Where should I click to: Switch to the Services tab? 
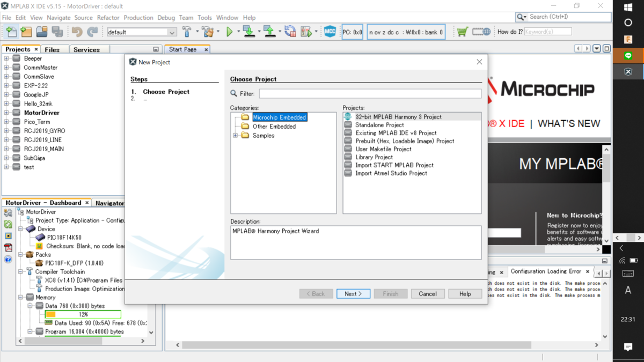click(x=86, y=49)
